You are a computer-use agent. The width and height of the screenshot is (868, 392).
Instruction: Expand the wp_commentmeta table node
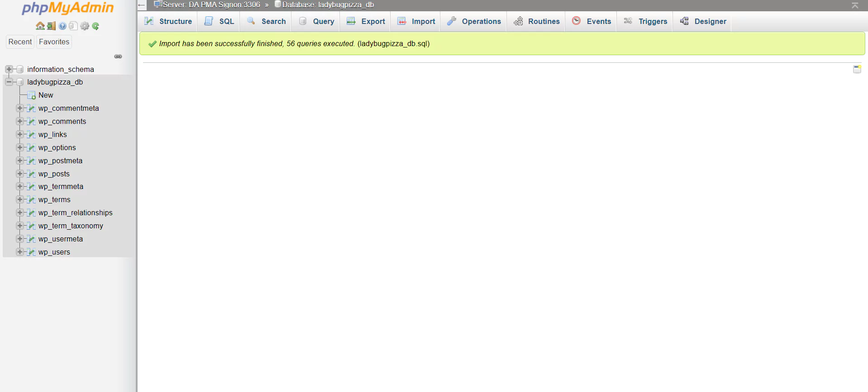click(x=20, y=108)
